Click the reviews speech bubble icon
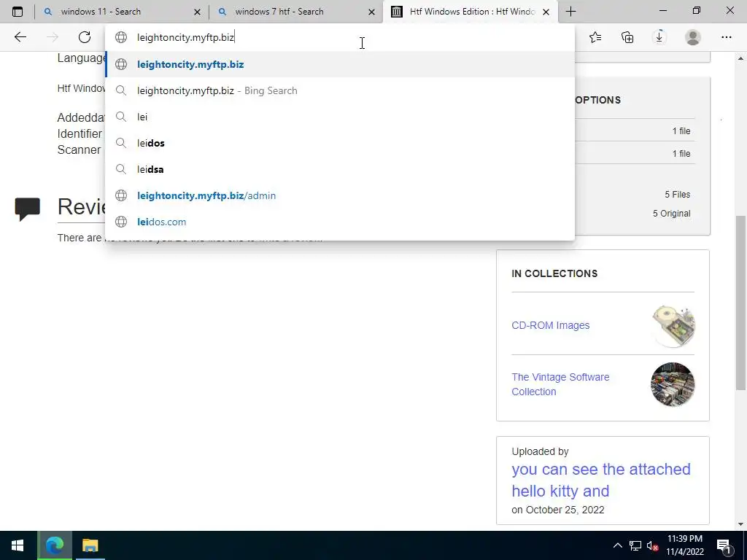Image resolution: width=747 pixels, height=560 pixels. coord(27,209)
